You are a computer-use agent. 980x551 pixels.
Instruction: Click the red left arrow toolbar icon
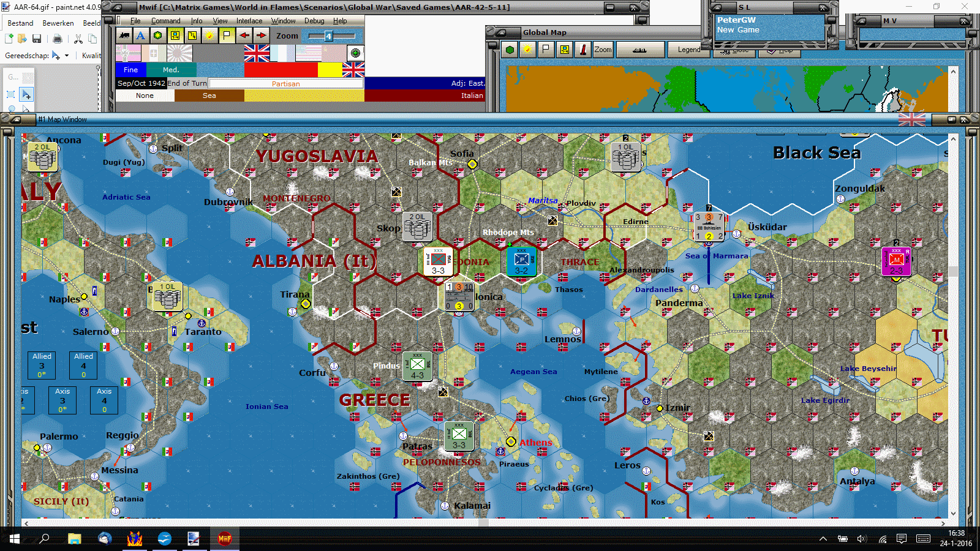pos(244,36)
